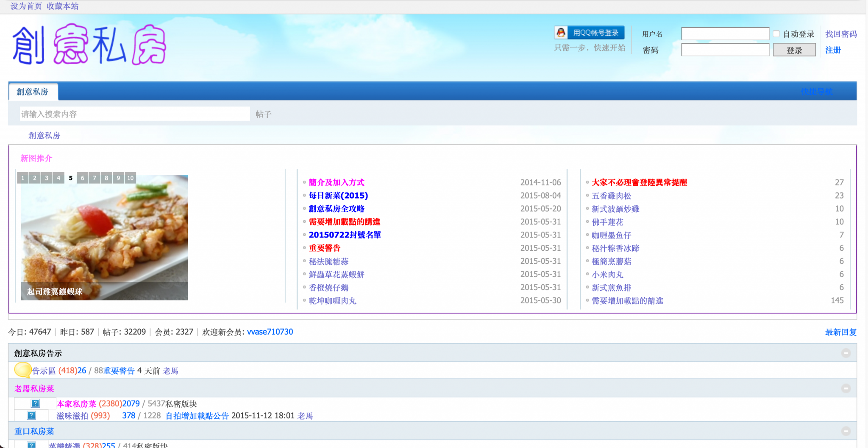
Task: Click the 找回密码 password recovery link
Action: click(x=841, y=34)
